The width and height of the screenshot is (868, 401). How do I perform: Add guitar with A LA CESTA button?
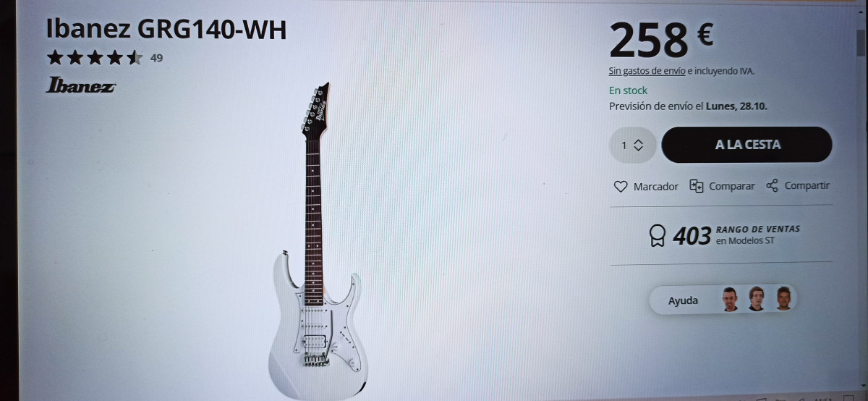(746, 145)
